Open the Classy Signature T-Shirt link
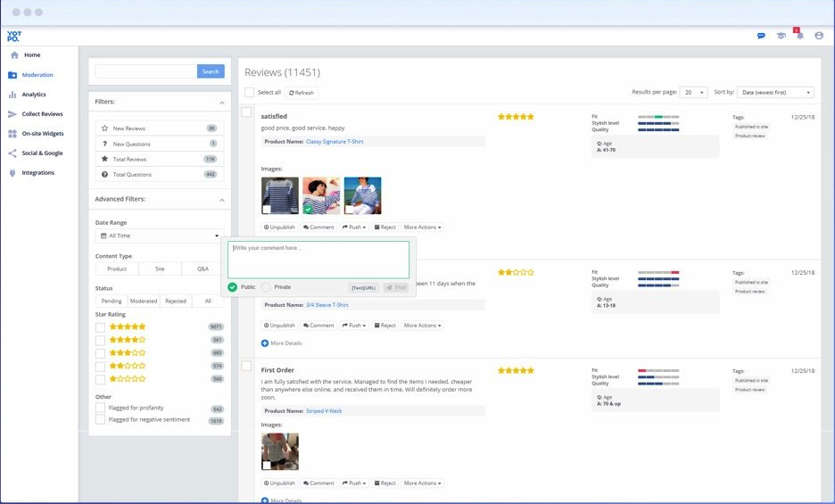This screenshot has width=835, height=504. 335,142
